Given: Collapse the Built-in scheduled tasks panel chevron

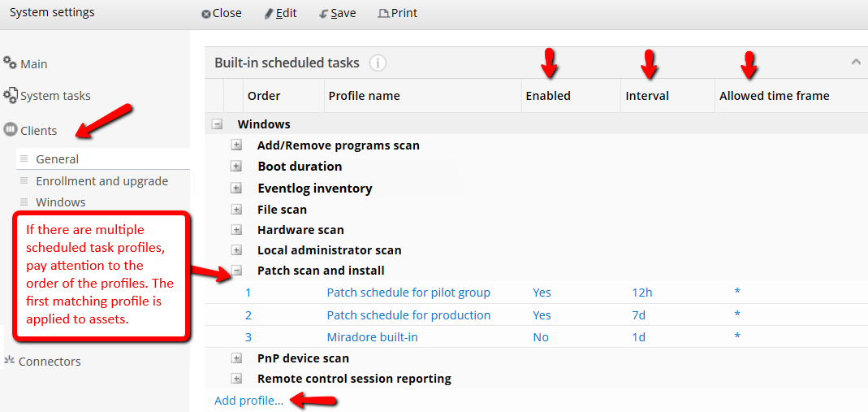Looking at the screenshot, I should point(856,62).
